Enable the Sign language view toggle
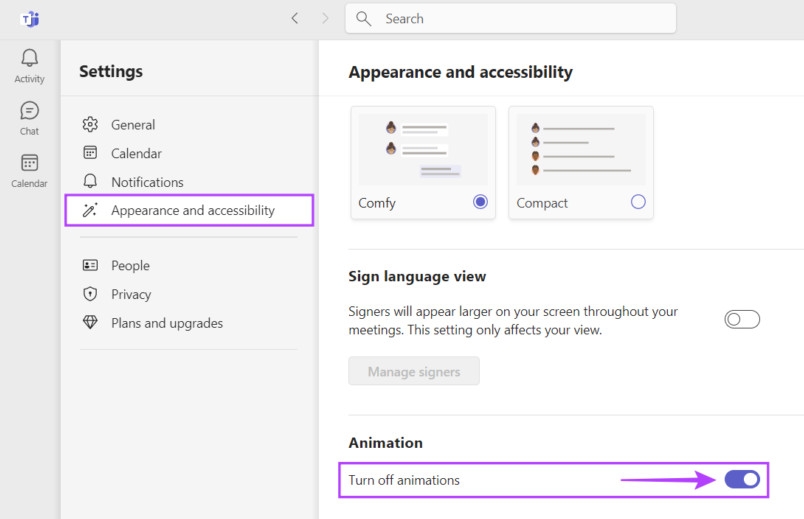 point(742,320)
